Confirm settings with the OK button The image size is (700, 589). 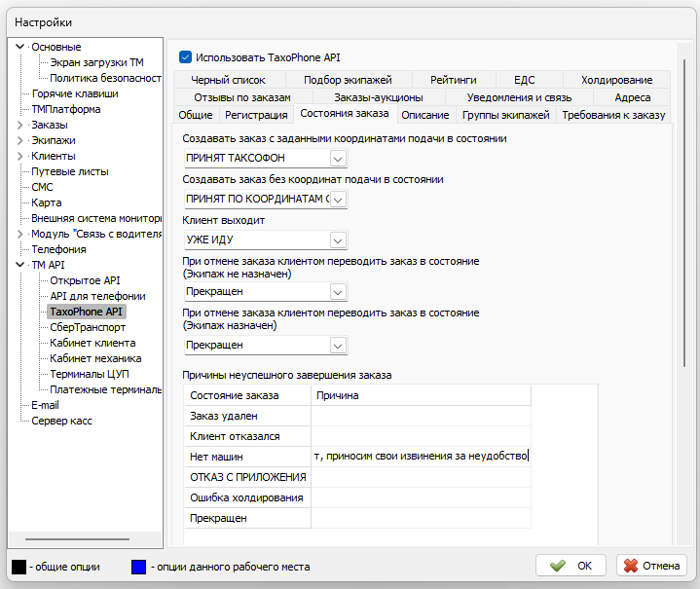(571, 566)
